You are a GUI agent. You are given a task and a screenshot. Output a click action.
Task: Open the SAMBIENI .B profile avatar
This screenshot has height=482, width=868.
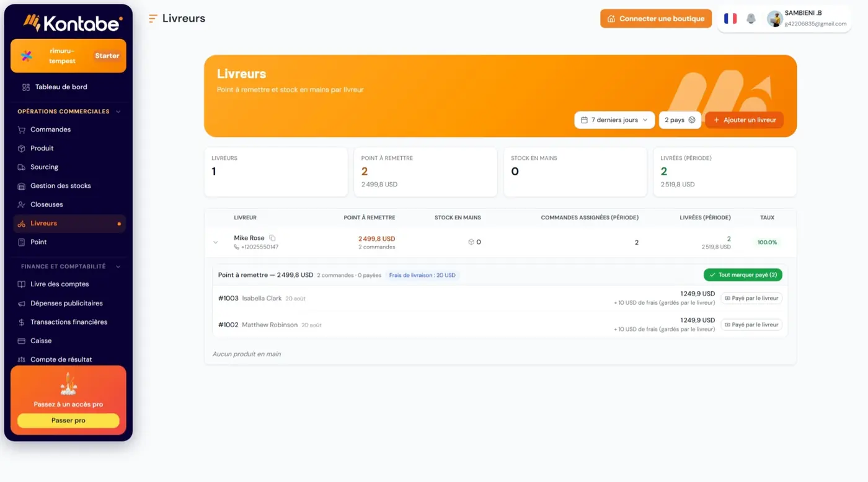[x=774, y=19]
